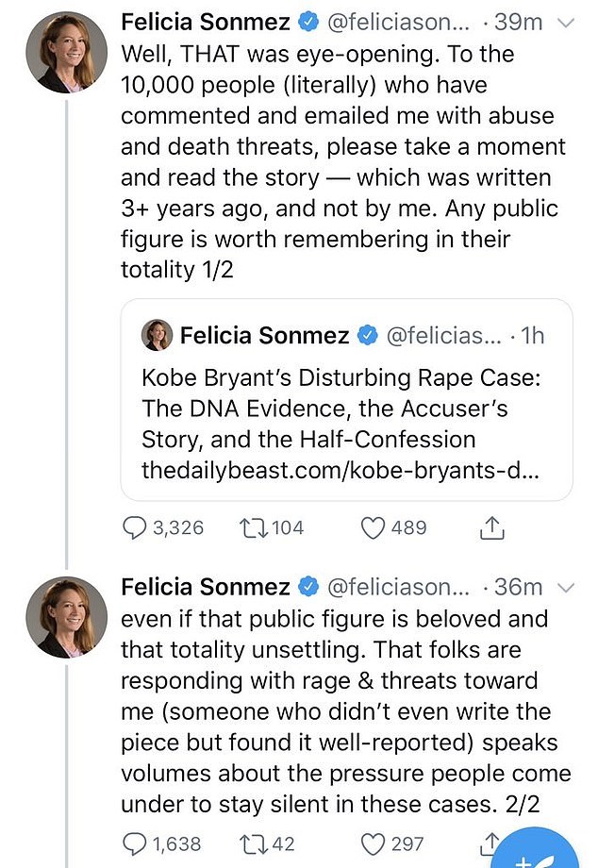The width and height of the screenshot is (598, 868).
Task: Like the first tweet with 489 likes
Action: [374, 528]
